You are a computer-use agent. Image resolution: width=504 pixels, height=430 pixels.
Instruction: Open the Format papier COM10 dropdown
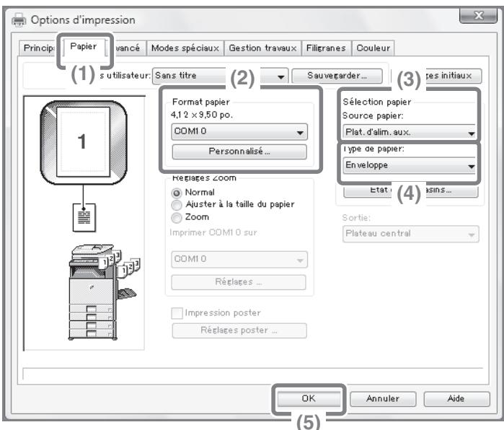point(239,132)
